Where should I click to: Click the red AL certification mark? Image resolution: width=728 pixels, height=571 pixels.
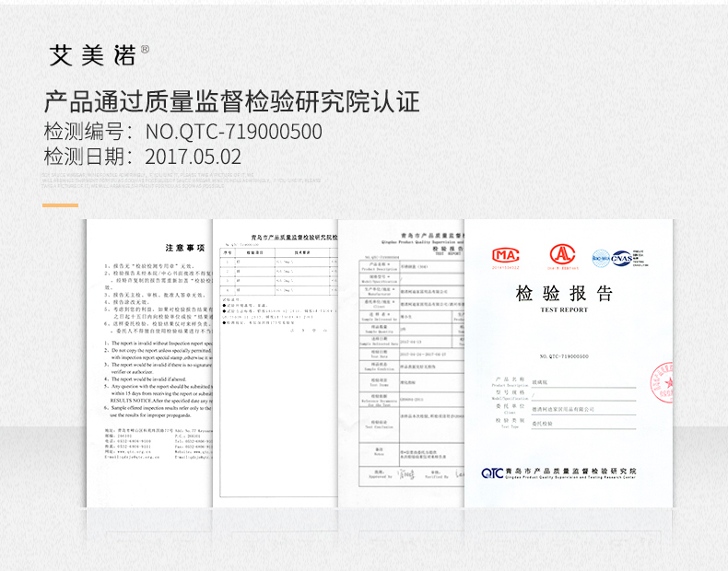point(562,257)
